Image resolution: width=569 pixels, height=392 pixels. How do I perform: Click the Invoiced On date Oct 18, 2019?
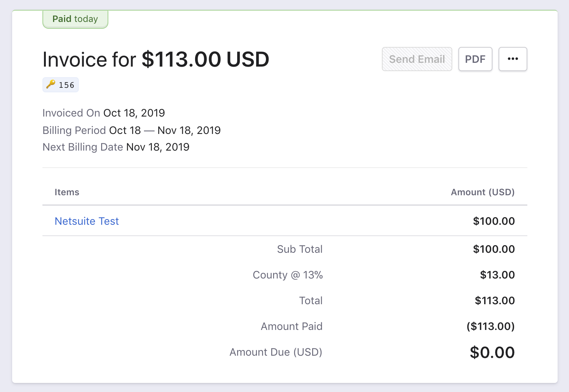click(134, 113)
